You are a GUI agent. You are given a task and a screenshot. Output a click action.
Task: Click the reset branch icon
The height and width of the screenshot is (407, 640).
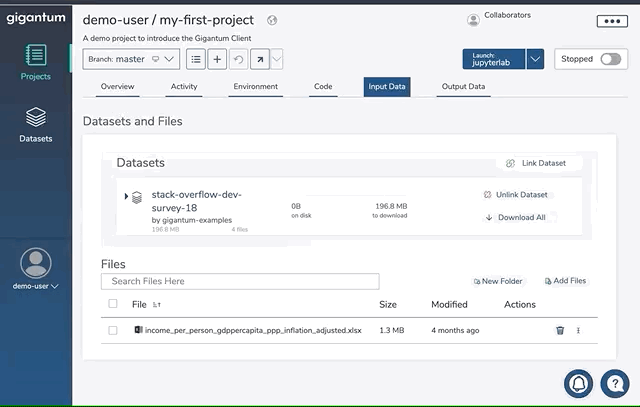(x=238, y=59)
